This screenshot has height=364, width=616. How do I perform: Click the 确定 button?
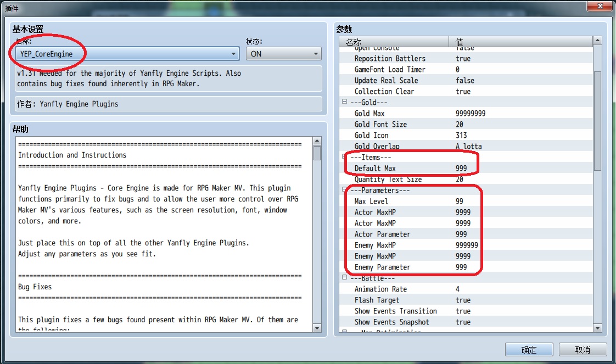529,350
